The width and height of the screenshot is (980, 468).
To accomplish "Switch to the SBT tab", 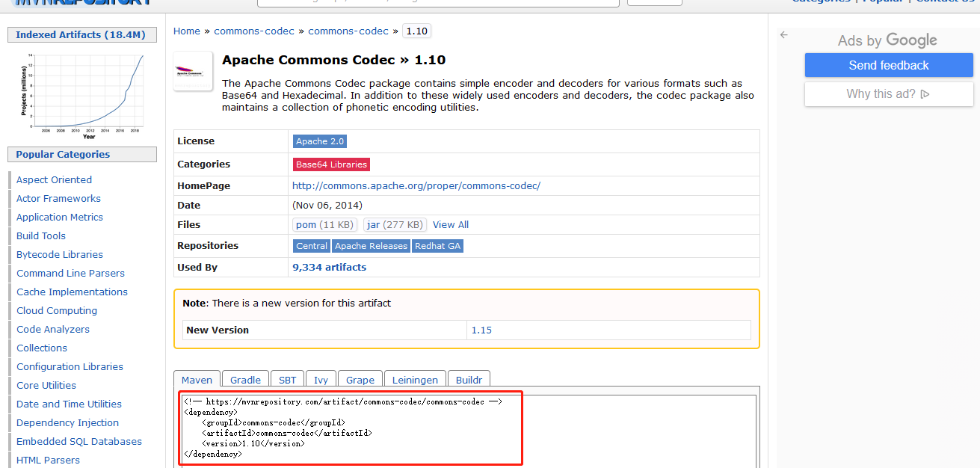I will click(288, 380).
